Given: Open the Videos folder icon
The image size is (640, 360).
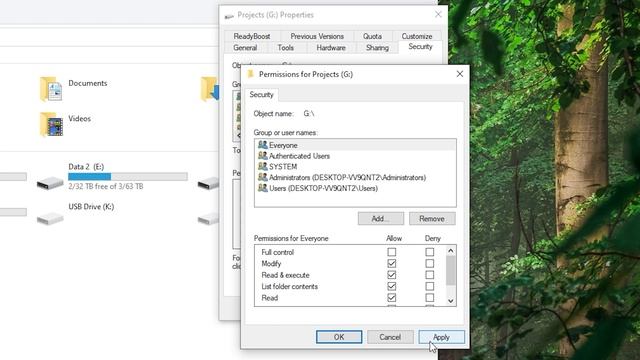Looking at the screenshot, I should click(51, 124).
